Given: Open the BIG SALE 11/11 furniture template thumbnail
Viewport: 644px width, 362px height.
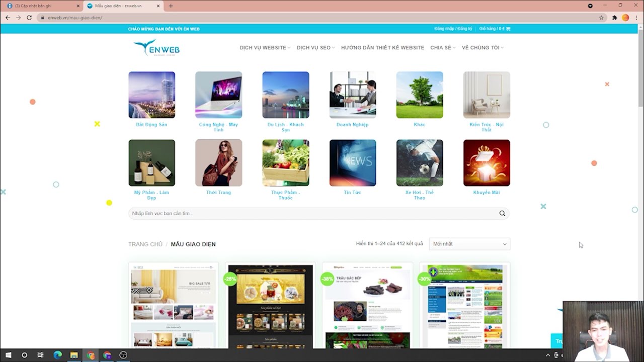Looking at the screenshot, I should (173, 305).
